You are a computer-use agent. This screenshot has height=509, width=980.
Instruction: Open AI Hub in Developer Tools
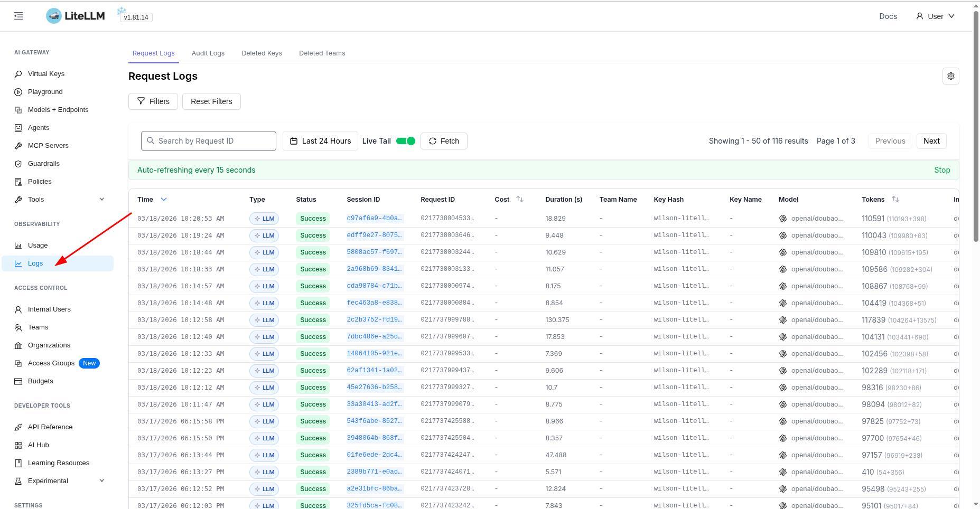[38, 445]
